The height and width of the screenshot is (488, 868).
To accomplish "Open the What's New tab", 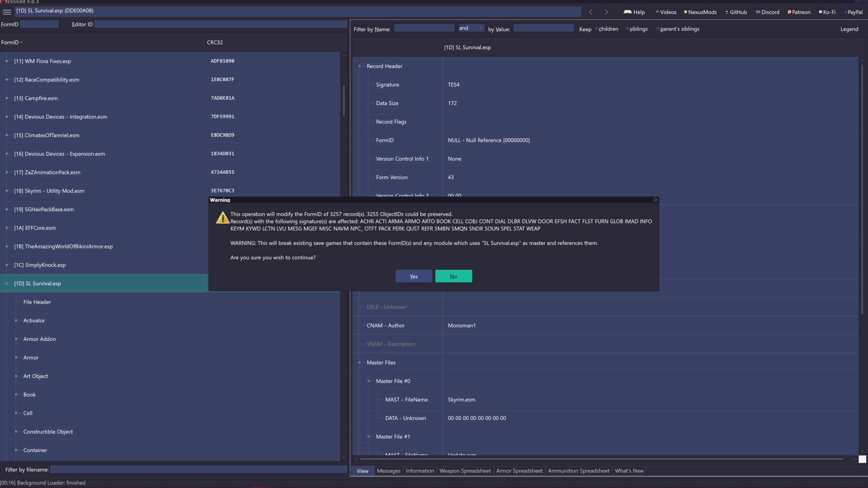I will tap(629, 471).
